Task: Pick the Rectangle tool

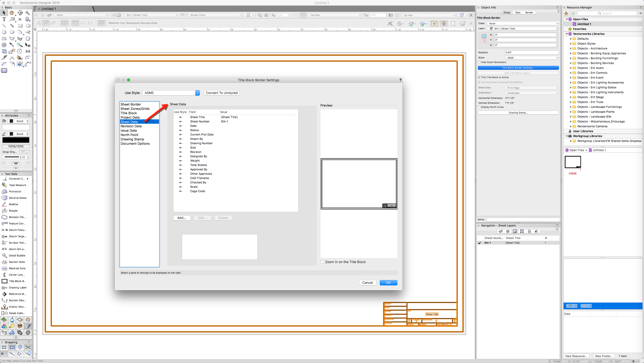Action: coord(20,26)
